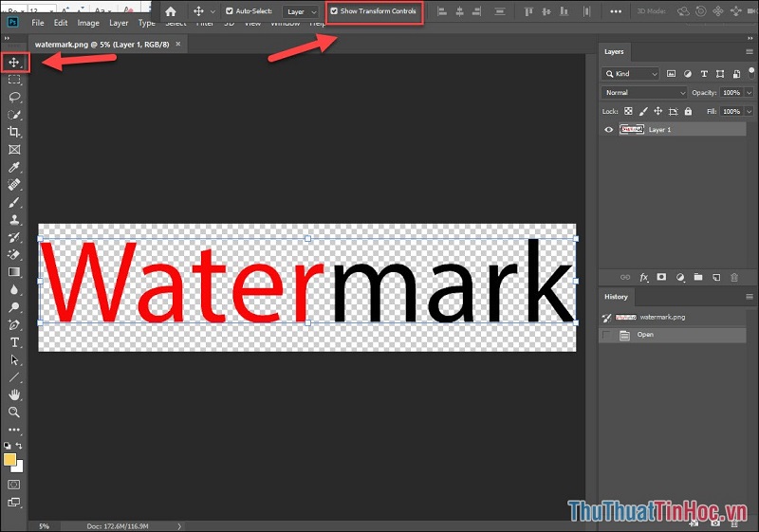The height and width of the screenshot is (532, 759).
Task: Toggle lock image pixels
Action: tap(643, 111)
